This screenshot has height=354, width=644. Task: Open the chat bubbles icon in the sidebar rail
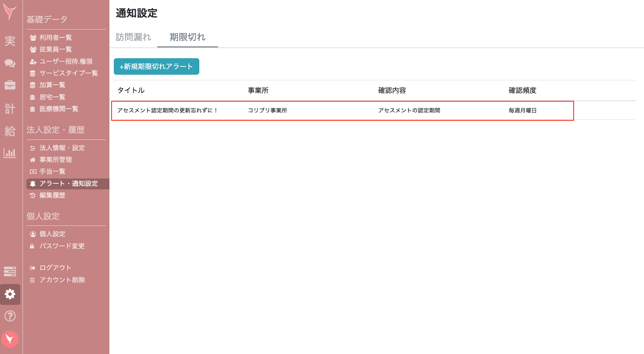tap(10, 63)
